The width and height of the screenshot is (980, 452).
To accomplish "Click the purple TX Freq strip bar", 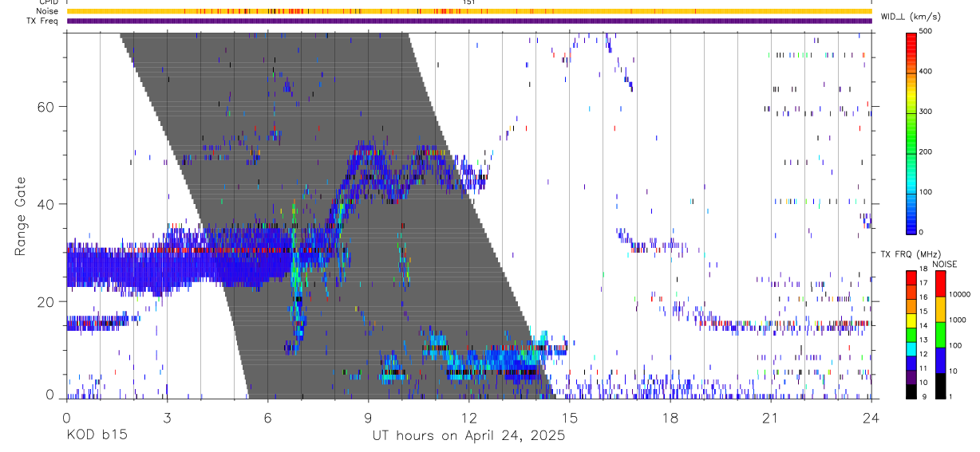I will coord(469,21).
